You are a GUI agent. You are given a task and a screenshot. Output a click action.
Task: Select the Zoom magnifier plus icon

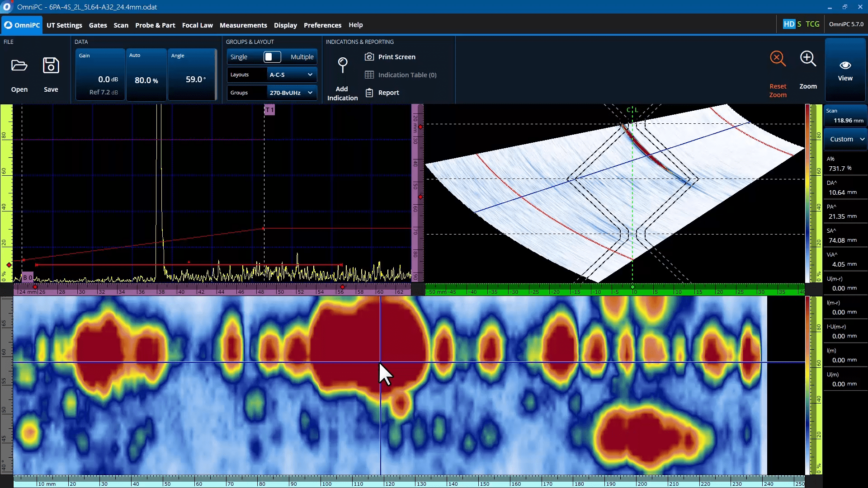tap(808, 59)
